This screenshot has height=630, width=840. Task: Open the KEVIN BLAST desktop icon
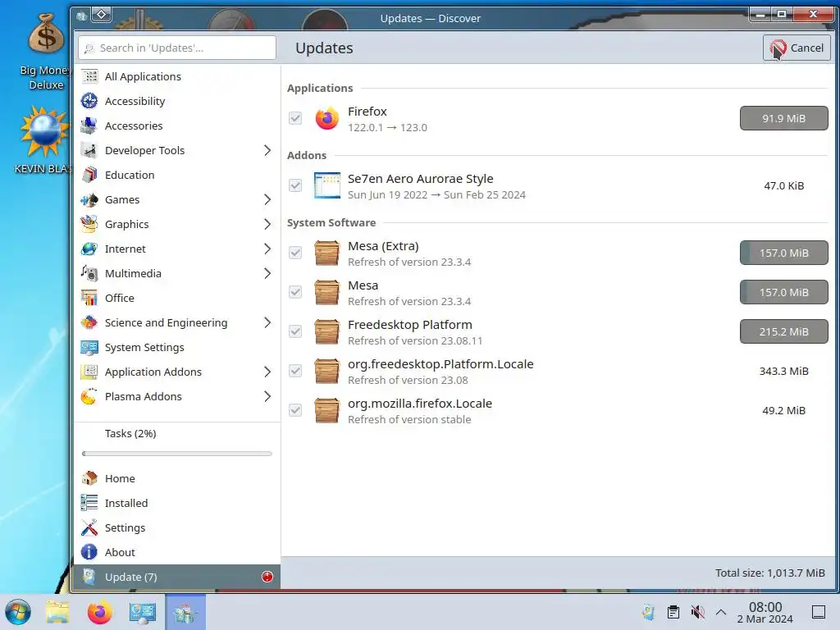[44, 140]
